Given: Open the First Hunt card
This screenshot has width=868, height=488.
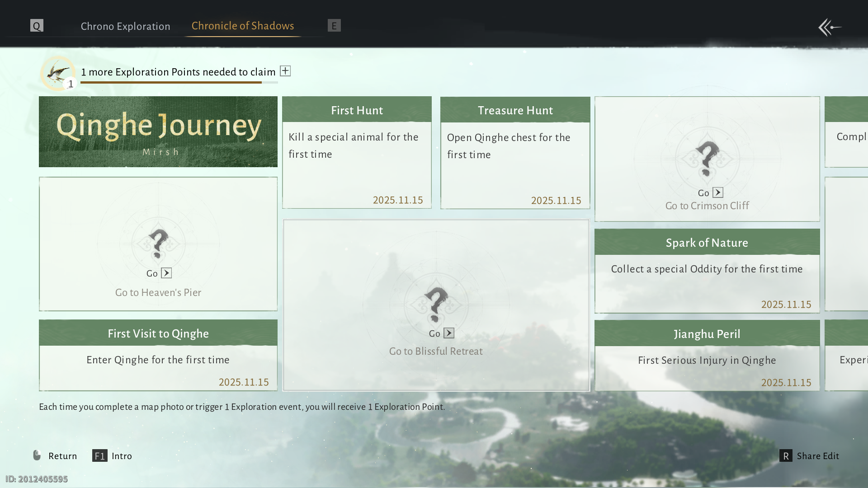Looking at the screenshot, I should click(357, 153).
